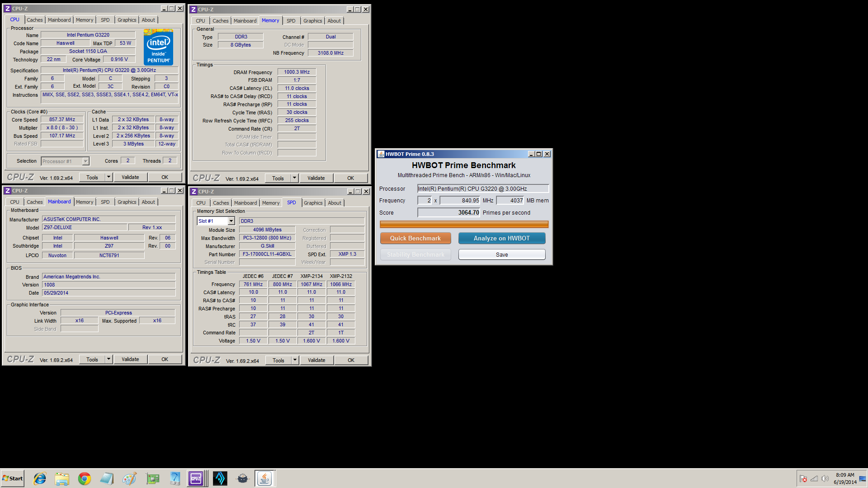This screenshot has width=868, height=488.
Task: Select the DRAM Frequency value 1000.3 MHz
Action: [x=297, y=72]
